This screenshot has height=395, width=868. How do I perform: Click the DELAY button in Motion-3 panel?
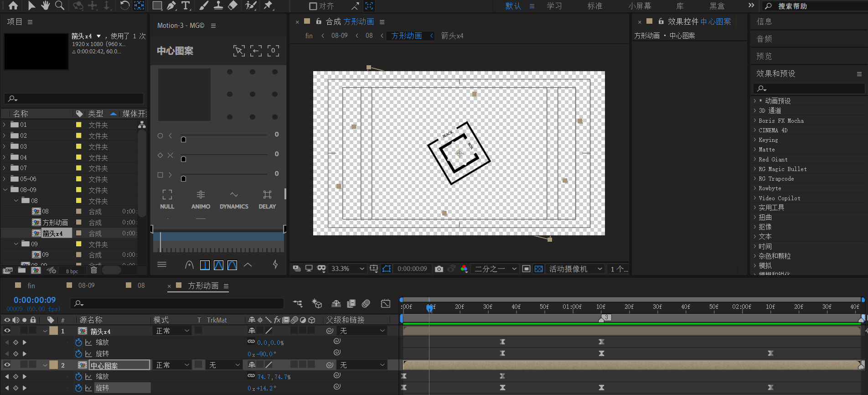click(x=267, y=200)
